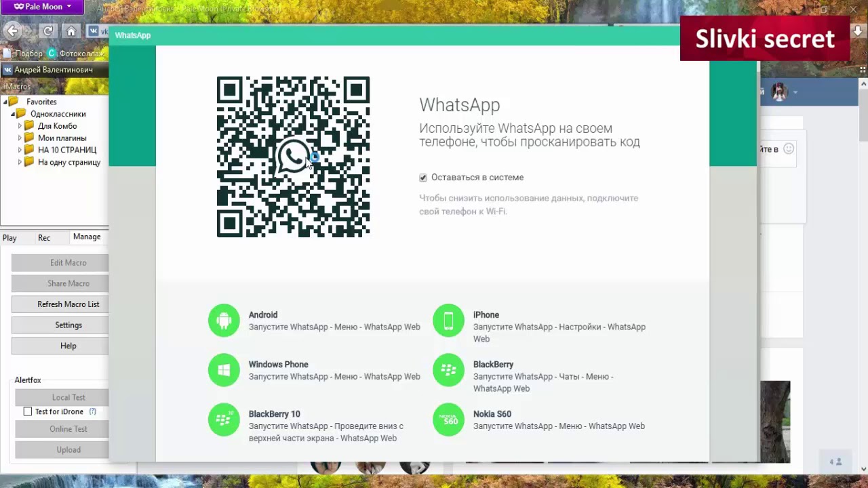Click the WhatsApp logo inside the QR code
Viewport: 868px width, 488px height.
pyautogui.click(x=293, y=157)
